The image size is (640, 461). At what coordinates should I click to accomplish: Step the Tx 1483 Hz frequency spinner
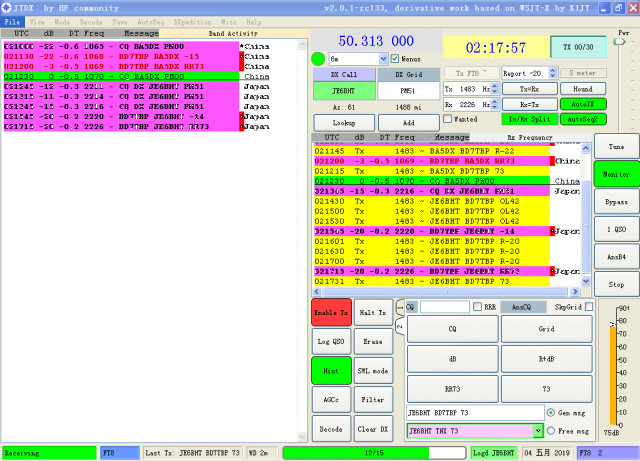click(x=494, y=89)
